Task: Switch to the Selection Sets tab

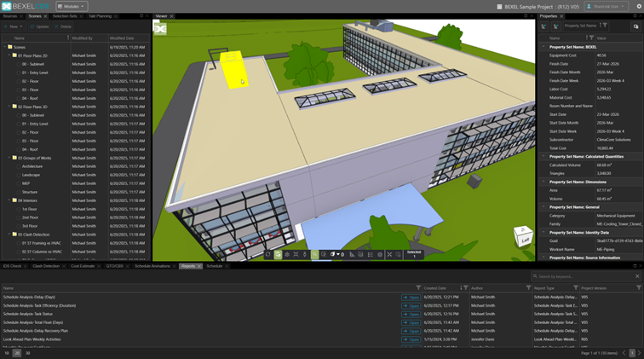Action: point(65,16)
